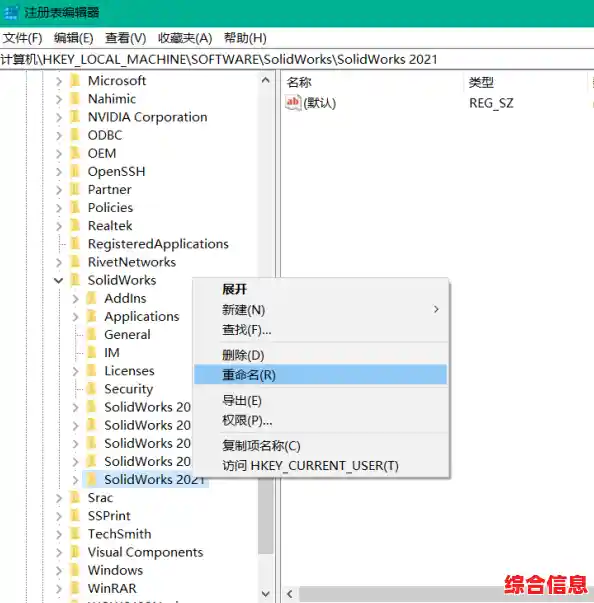Expand the NVIDIA Corporation key

click(x=59, y=117)
